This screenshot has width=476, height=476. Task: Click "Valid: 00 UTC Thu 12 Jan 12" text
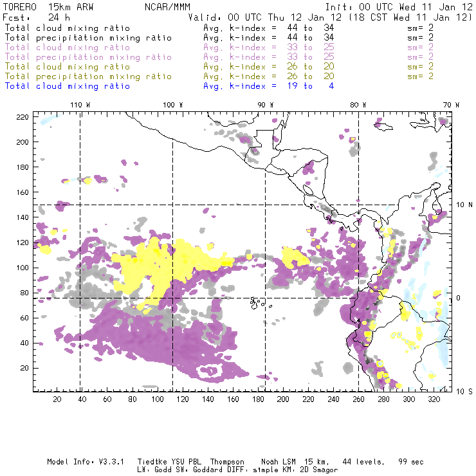[265, 17]
